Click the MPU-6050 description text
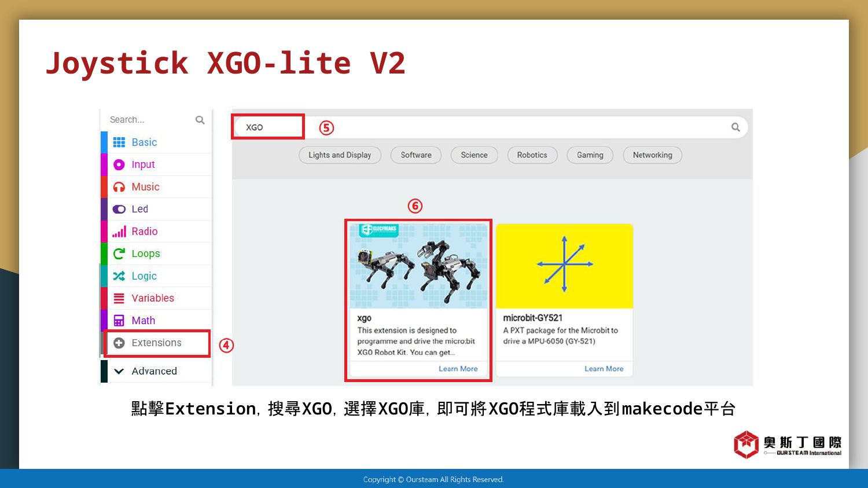868x488 pixels. [x=561, y=336]
